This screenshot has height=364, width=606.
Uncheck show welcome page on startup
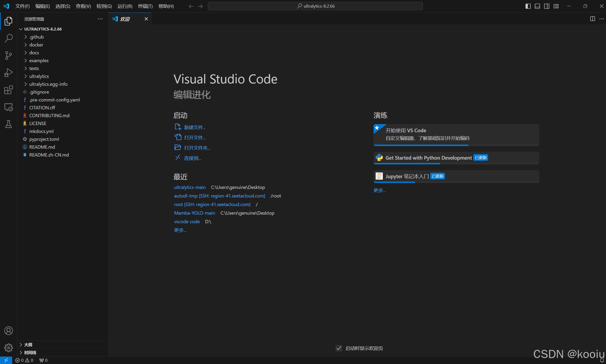click(x=339, y=348)
